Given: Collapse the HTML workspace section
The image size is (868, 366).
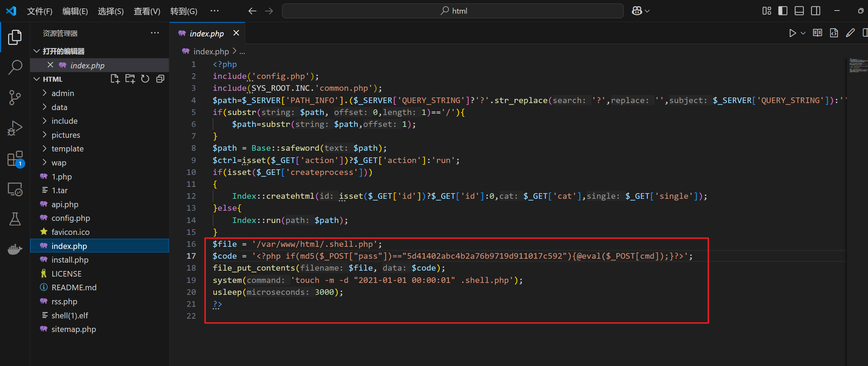Looking at the screenshot, I should (x=36, y=79).
